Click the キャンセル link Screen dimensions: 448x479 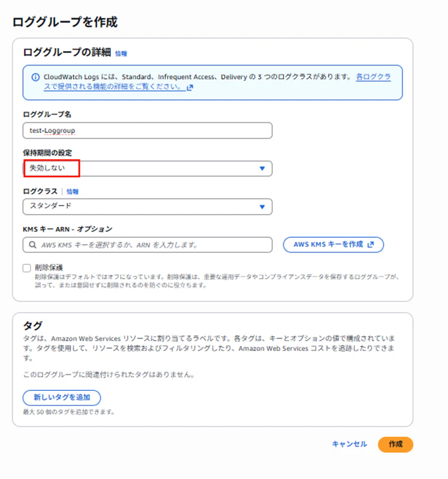[x=349, y=444]
